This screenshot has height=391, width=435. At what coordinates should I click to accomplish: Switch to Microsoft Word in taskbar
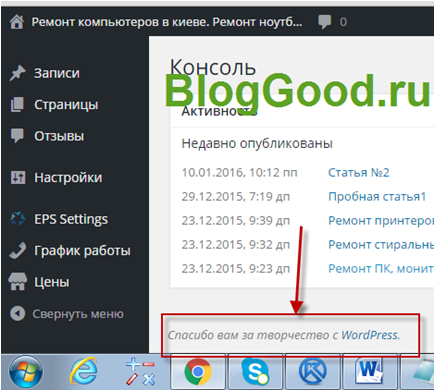click(x=370, y=372)
